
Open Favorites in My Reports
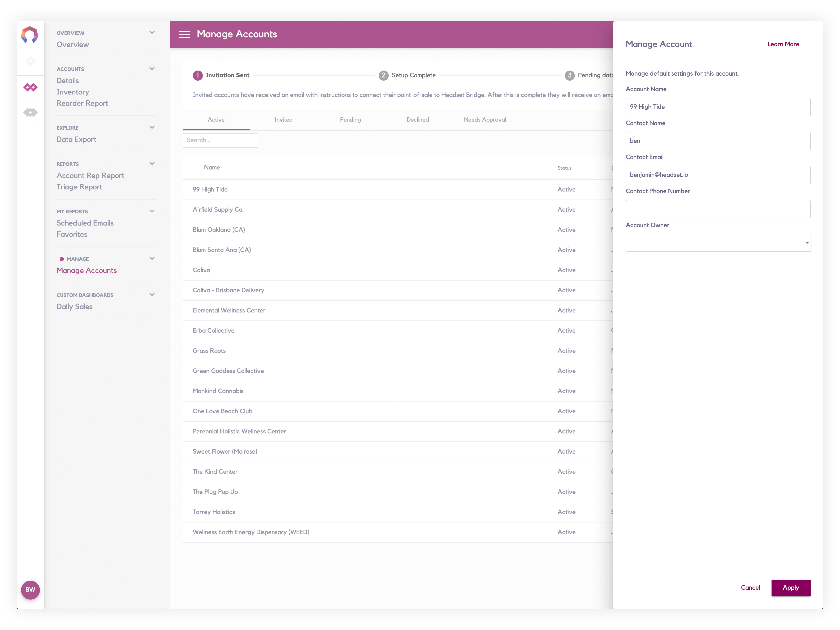tap(72, 234)
